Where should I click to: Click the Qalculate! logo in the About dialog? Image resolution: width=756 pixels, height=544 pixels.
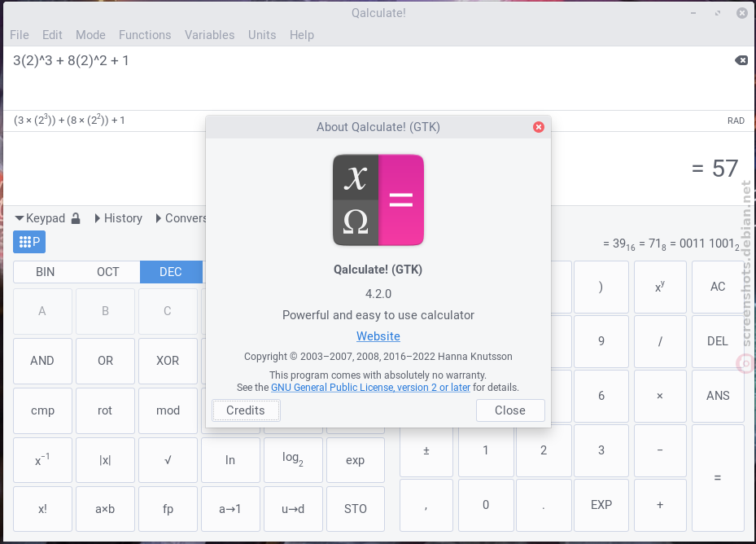tap(378, 200)
